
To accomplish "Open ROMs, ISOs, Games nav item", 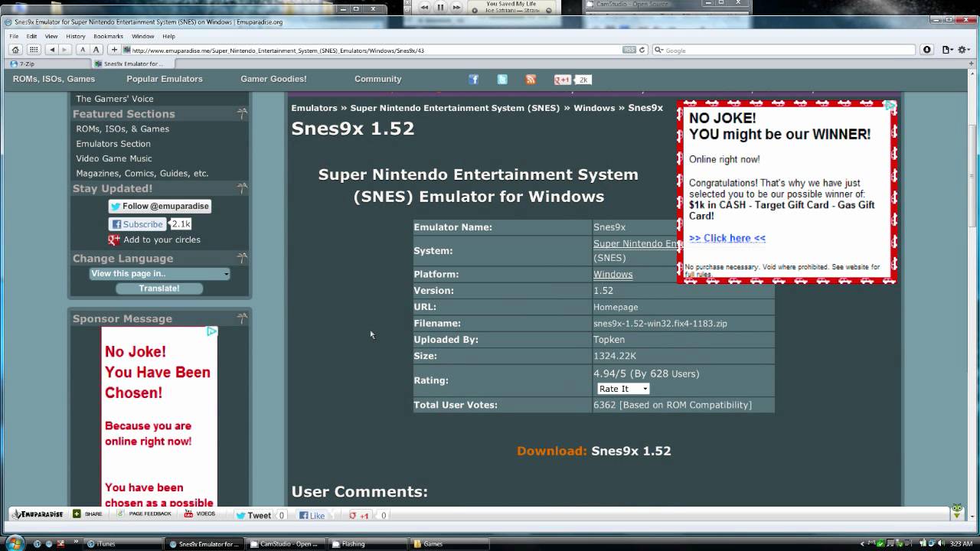I will [54, 79].
